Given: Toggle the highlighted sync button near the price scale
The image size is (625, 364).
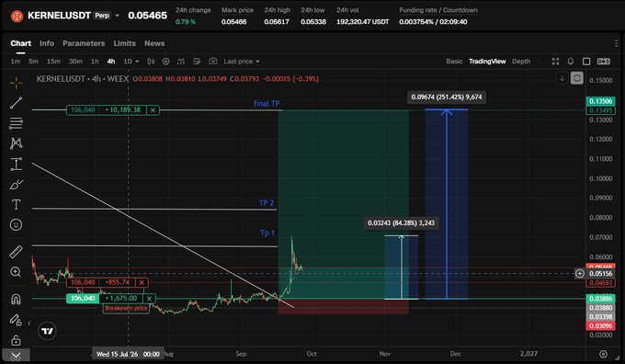Looking at the screenshot, I should click(x=577, y=78).
